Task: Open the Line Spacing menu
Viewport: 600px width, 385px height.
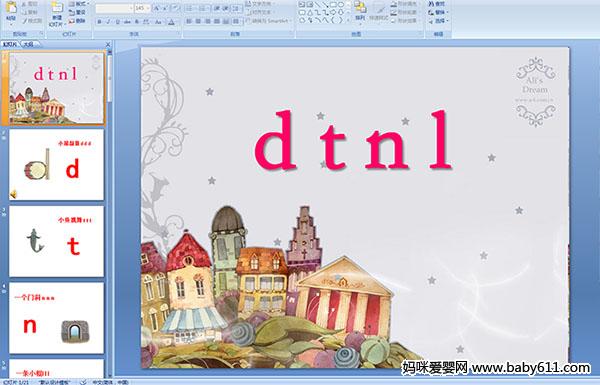Action: click(237, 8)
